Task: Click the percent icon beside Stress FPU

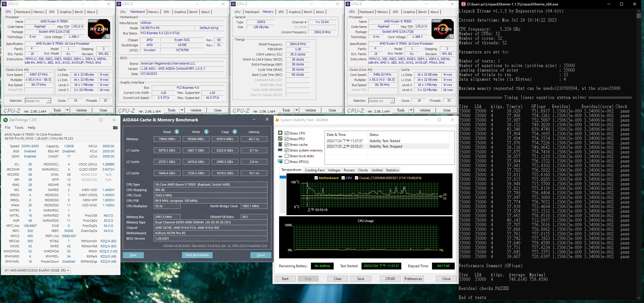Action: pyautogui.click(x=280, y=139)
